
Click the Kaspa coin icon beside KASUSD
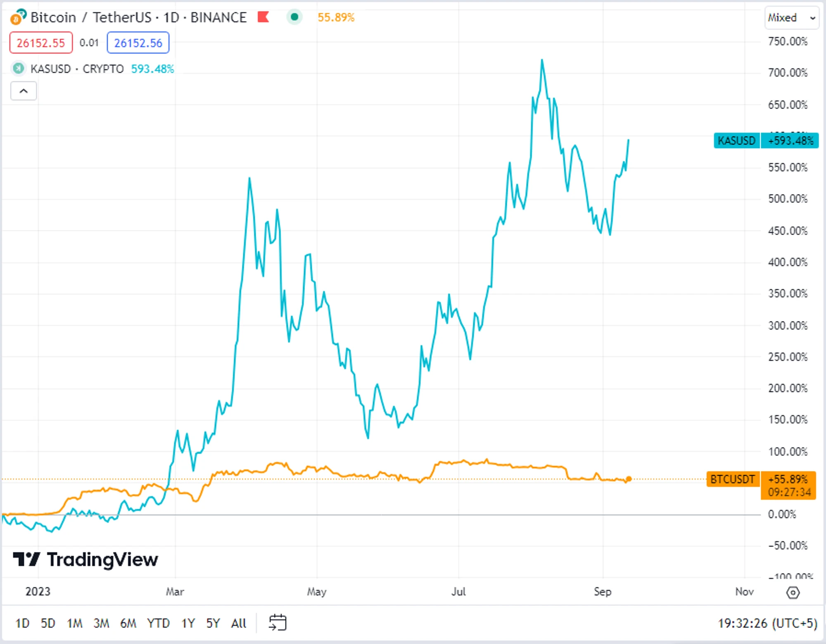[x=17, y=69]
